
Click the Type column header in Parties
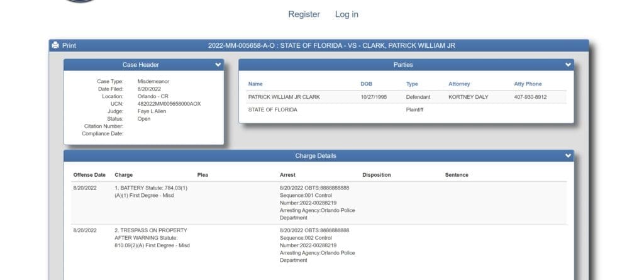pyautogui.click(x=412, y=84)
